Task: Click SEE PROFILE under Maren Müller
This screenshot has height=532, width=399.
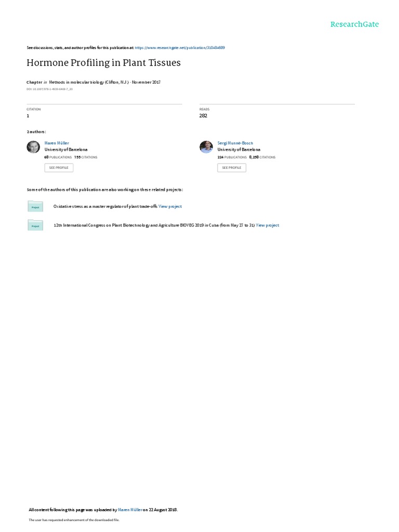Action: [x=59, y=168]
